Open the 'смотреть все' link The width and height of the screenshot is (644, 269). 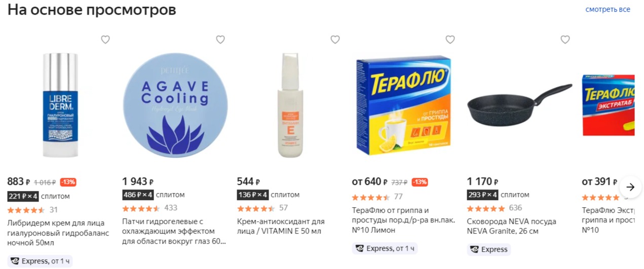click(x=608, y=10)
